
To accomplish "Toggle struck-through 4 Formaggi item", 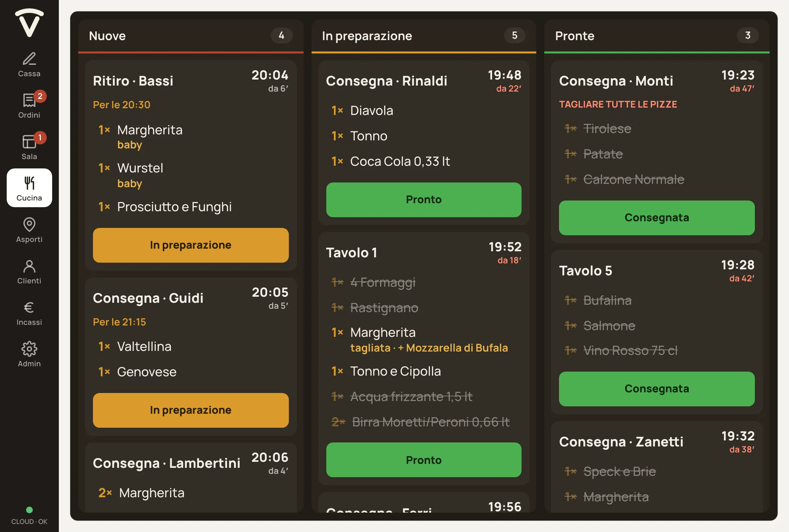I will pos(424,282).
